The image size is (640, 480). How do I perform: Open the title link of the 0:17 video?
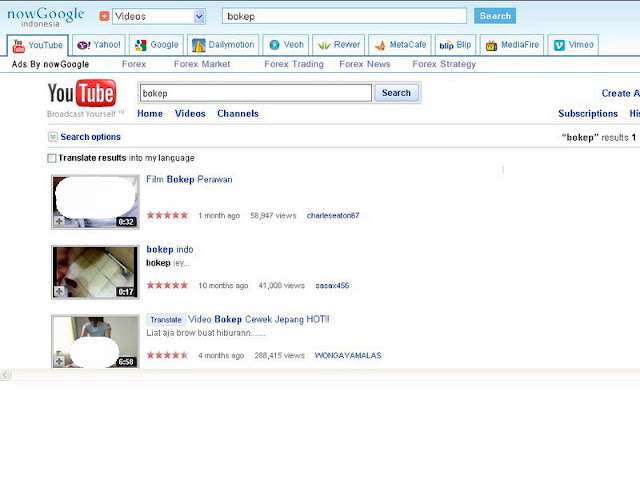click(170, 249)
